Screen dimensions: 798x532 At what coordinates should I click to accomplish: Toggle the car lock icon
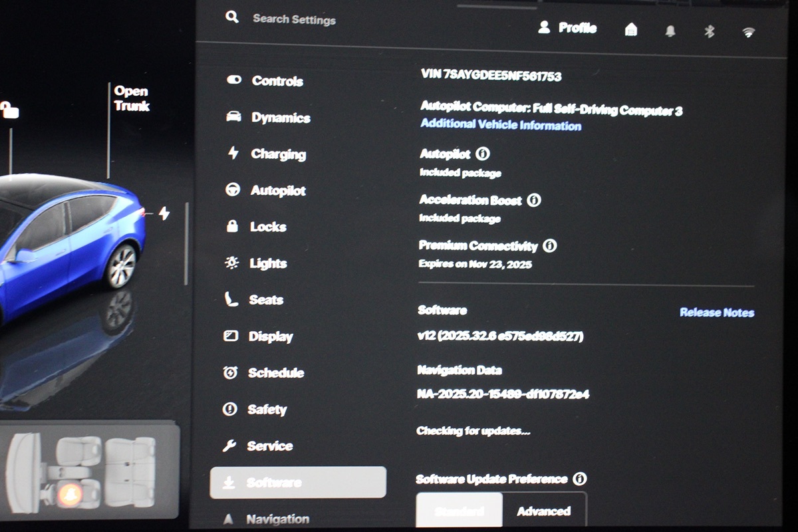(x=9, y=110)
